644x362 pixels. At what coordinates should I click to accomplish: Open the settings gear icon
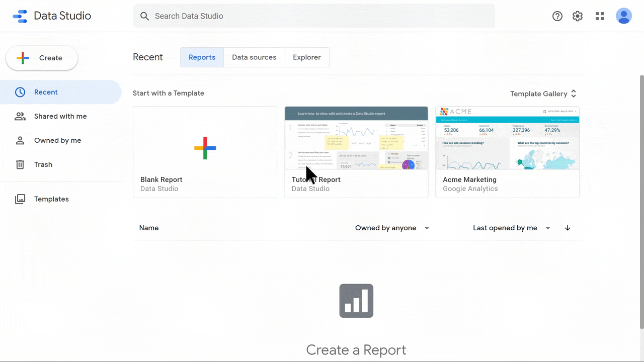578,16
